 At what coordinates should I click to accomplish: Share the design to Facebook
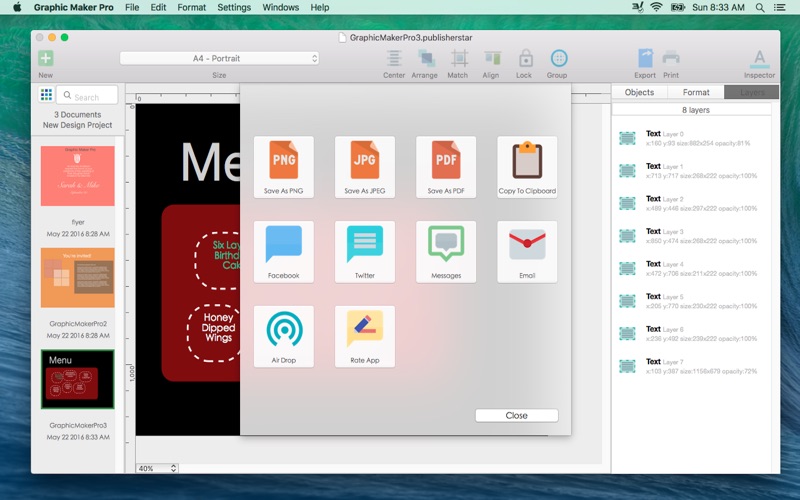click(284, 252)
